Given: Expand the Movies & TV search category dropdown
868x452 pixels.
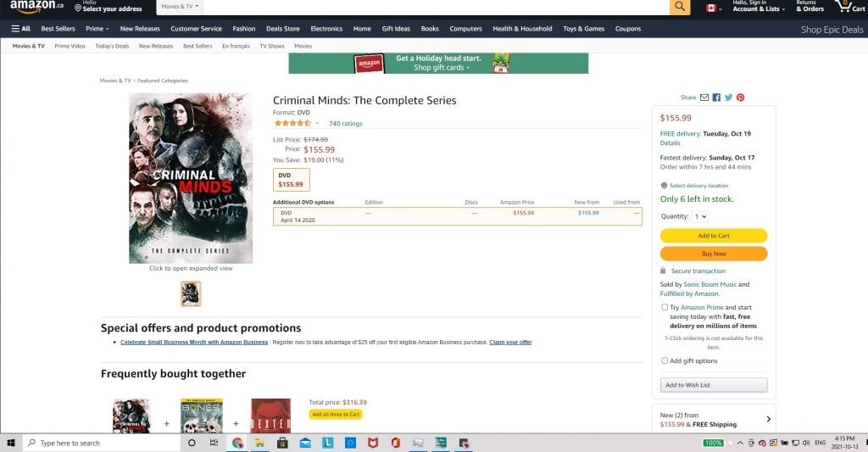Looking at the screenshot, I should tap(180, 7).
